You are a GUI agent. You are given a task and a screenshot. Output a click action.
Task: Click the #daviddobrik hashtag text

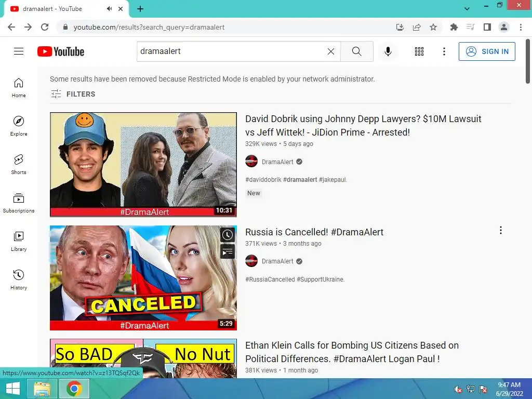(263, 180)
